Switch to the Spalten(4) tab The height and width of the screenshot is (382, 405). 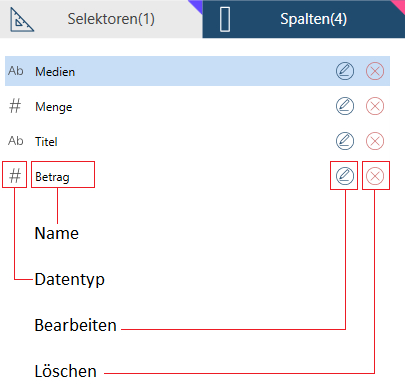click(x=304, y=19)
